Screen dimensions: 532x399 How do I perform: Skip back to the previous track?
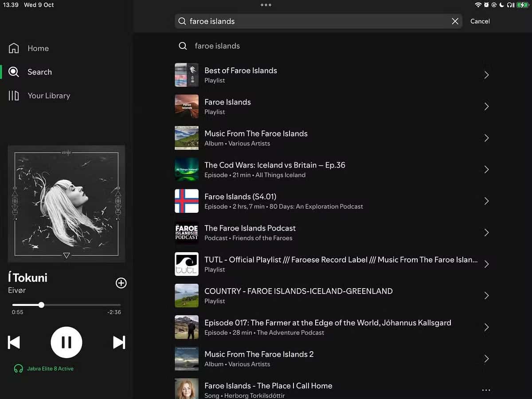(x=14, y=342)
